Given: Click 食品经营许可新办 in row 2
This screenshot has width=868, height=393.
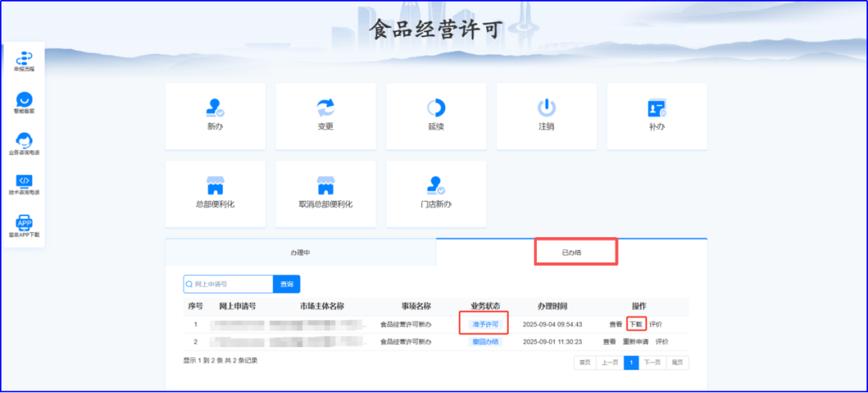Looking at the screenshot, I should (406, 342).
